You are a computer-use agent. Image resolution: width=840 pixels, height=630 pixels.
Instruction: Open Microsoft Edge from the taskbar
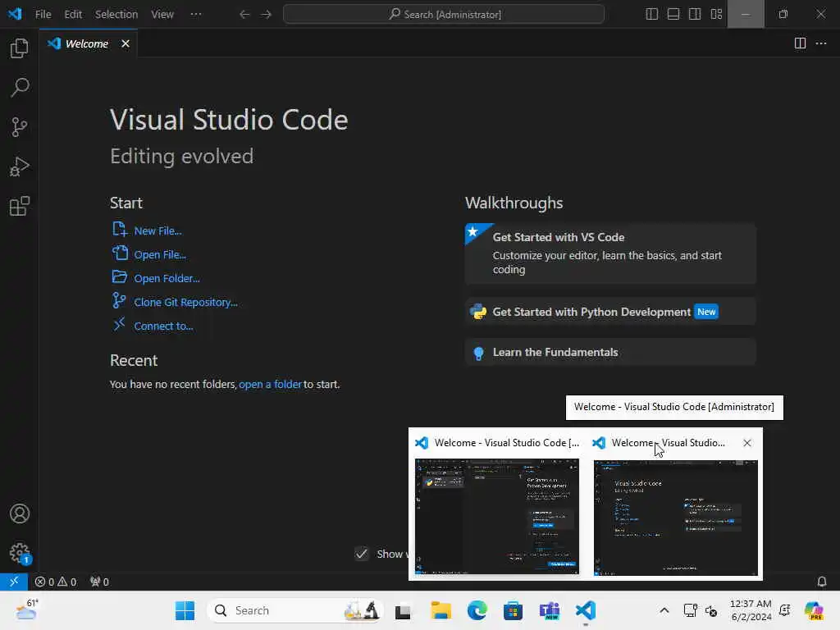[477, 610]
